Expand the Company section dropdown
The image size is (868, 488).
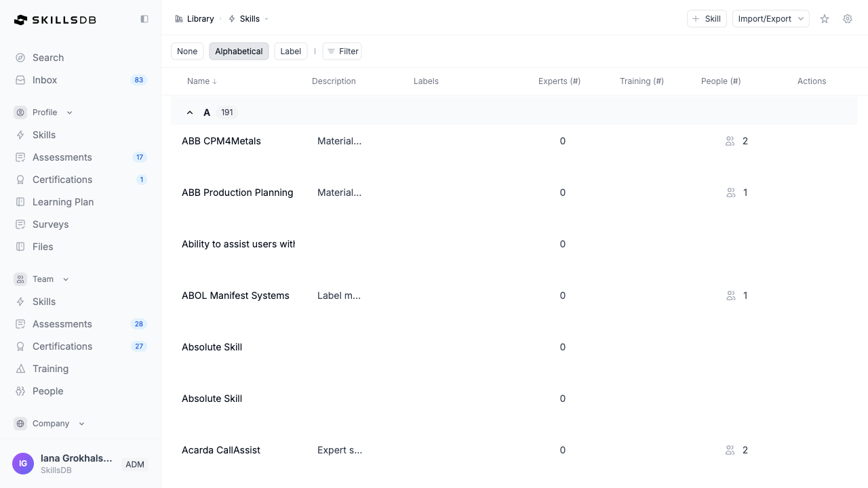tap(81, 424)
